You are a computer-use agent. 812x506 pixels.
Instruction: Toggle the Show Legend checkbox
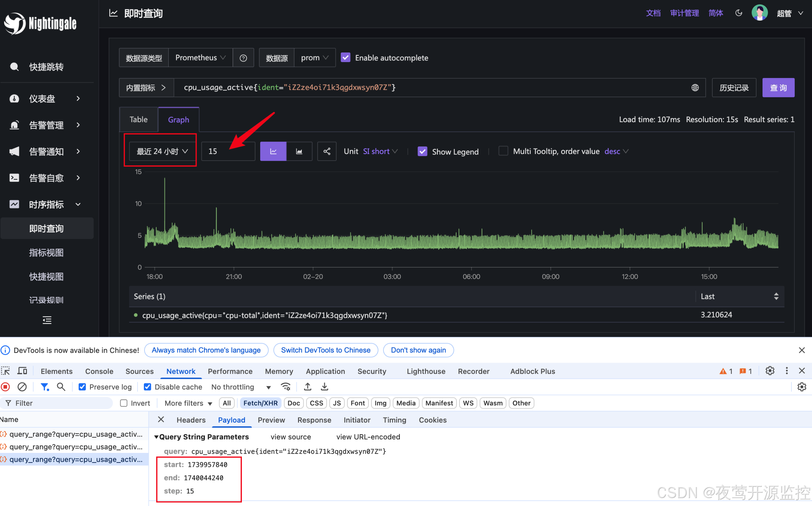422,151
